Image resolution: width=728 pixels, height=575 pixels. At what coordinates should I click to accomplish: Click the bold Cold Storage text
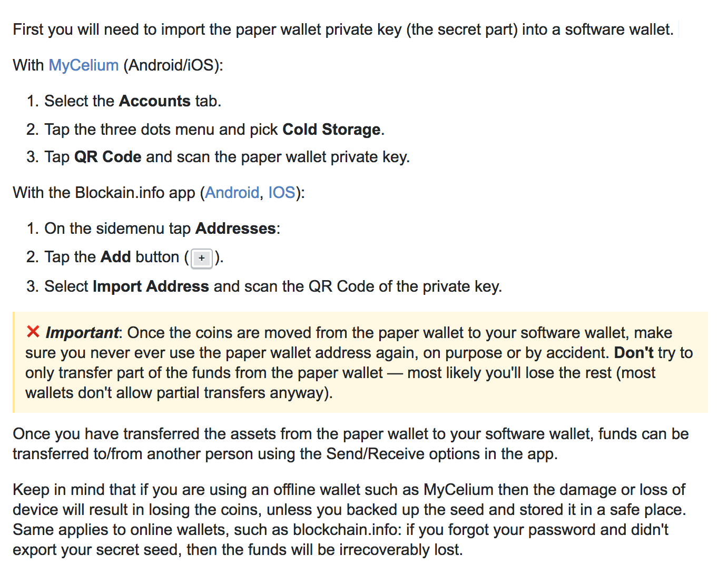pos(331,130)
